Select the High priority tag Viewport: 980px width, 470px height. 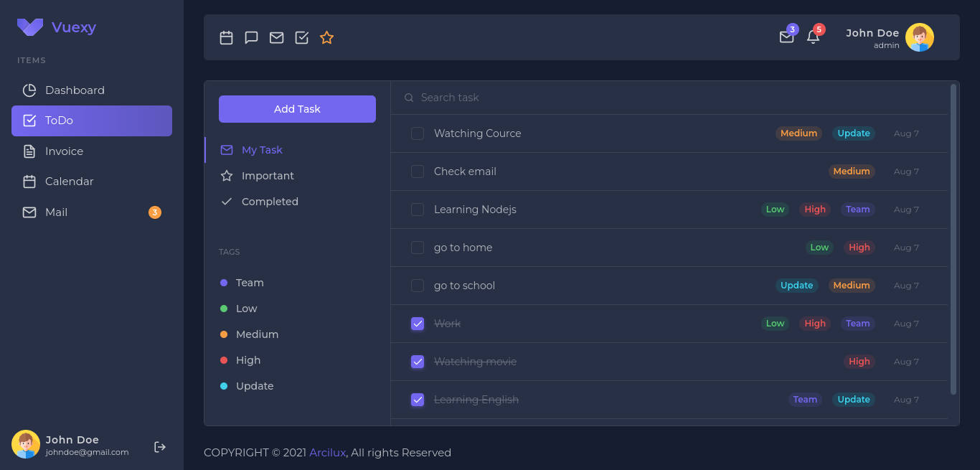point(248,359)
